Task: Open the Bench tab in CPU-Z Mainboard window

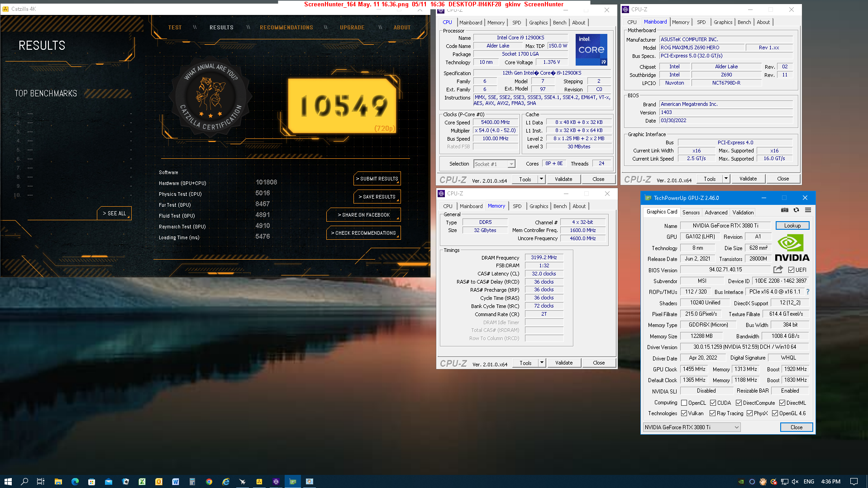Action: coord(744,22)
